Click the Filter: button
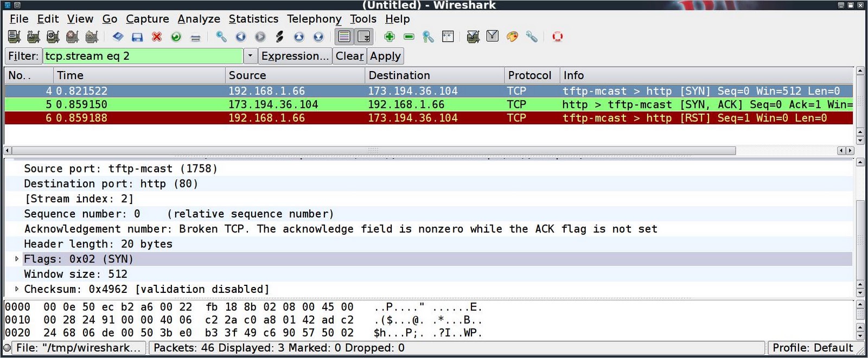 click(23, 56)
